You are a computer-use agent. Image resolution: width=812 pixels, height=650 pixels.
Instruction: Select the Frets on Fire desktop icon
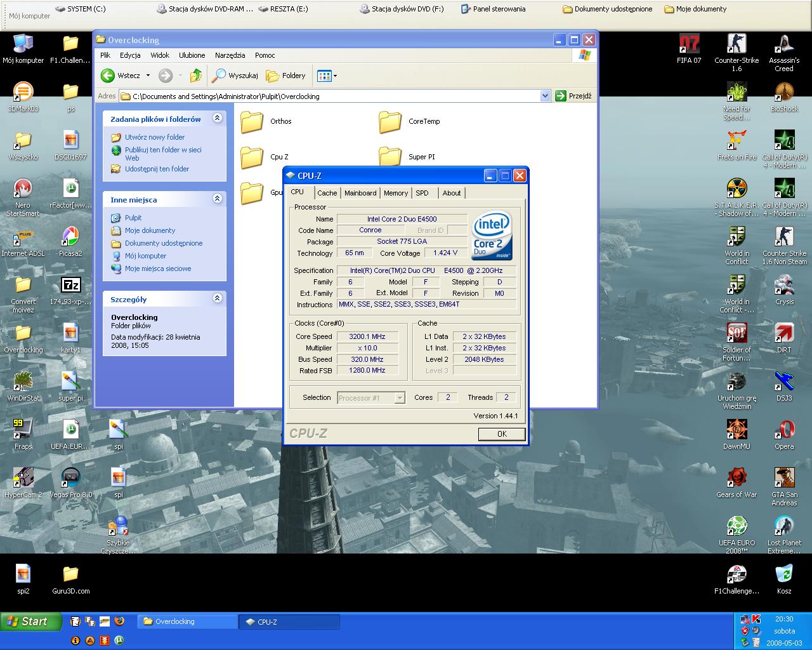(x=737, y=145)
